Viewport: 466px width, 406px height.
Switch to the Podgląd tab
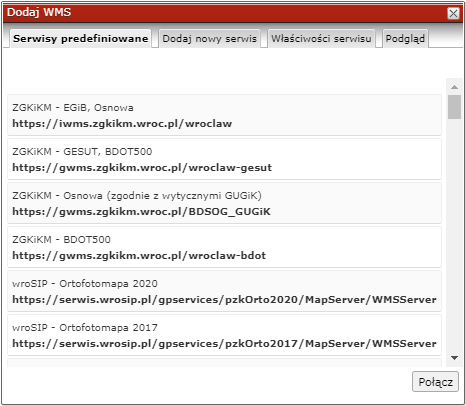(405, 39)
